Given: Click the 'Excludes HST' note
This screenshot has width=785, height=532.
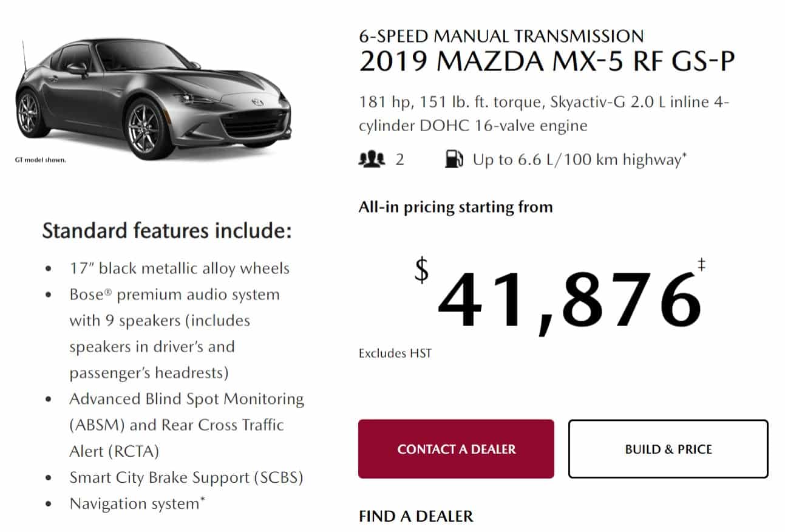Looking at the screenshot, I should [x=395, y=353].
